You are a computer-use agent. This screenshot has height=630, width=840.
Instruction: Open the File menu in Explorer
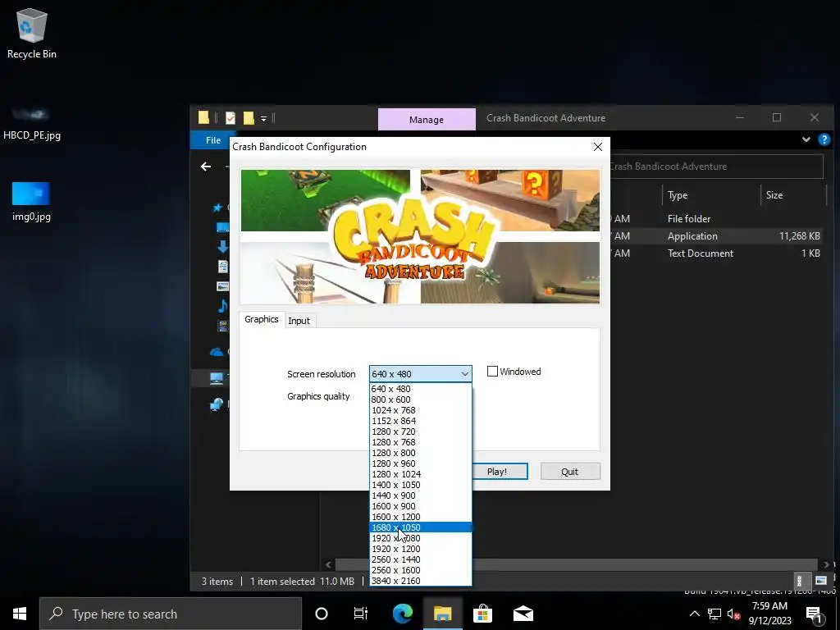[x=212, y=139]
